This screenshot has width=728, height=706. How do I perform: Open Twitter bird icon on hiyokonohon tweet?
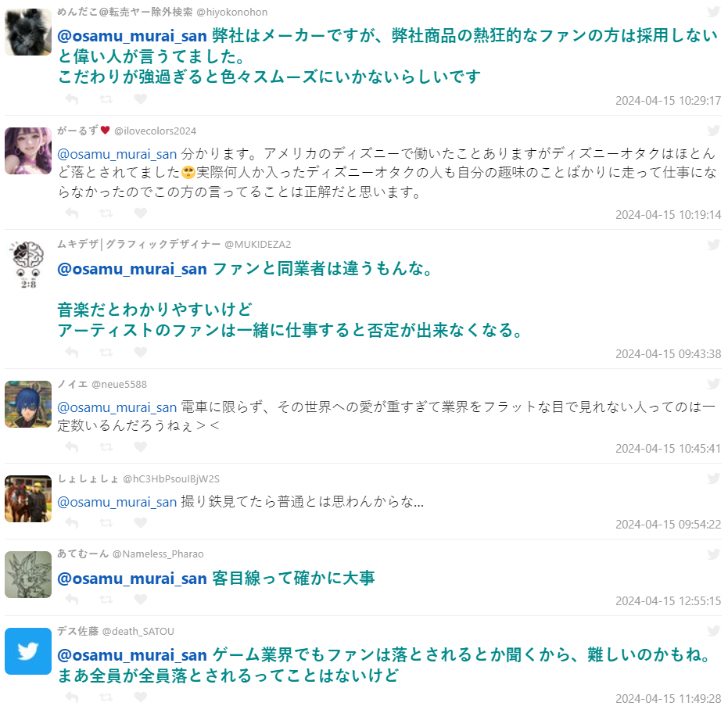click(x=713, y=12)
